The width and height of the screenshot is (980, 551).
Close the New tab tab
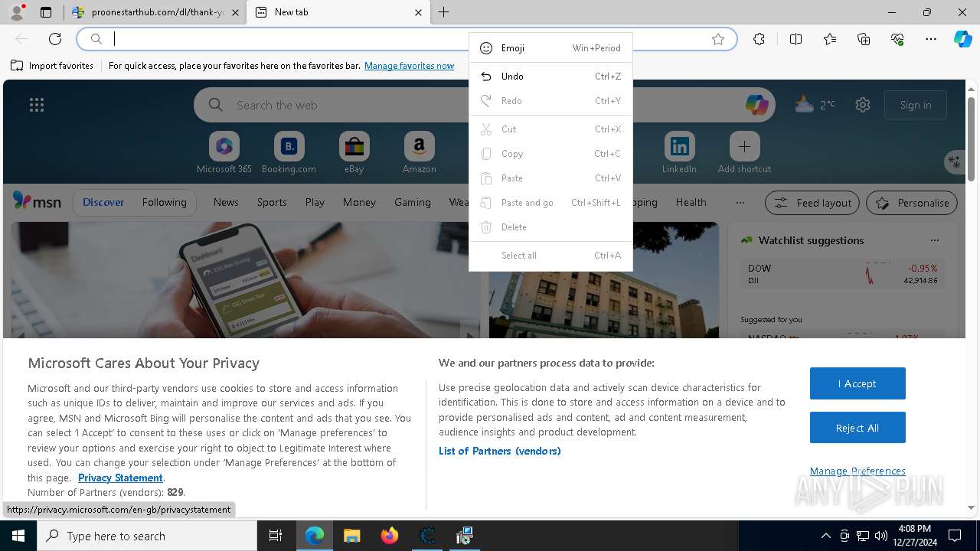[418, 12]
